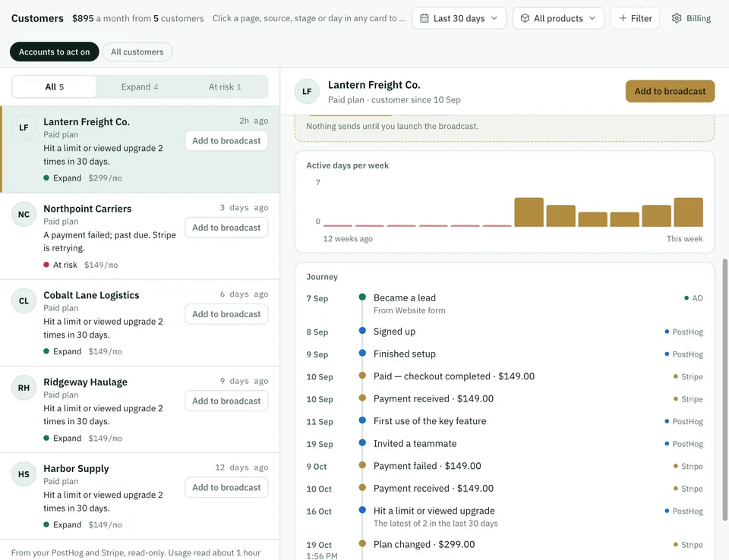
Task: Add Cobalt Lane Logistics to broadcast
Action: (x=226, y=314)
